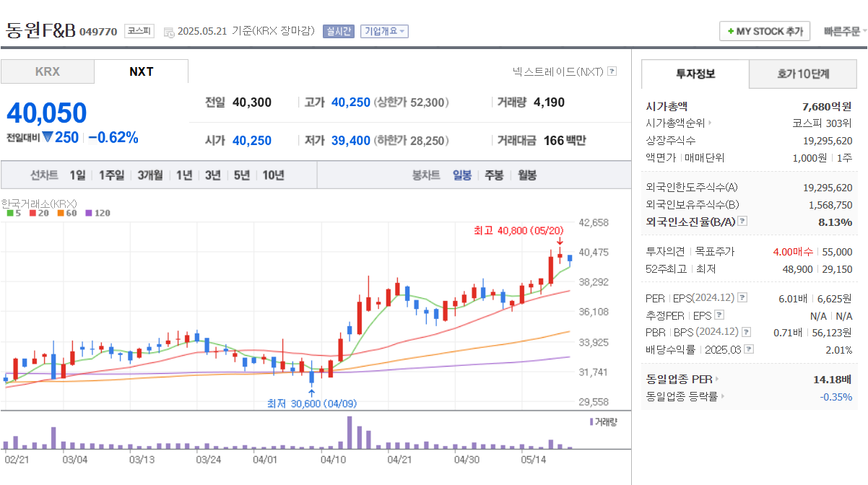
Task: Expand the 기업개요 dropdown
Action: [384, 31]
